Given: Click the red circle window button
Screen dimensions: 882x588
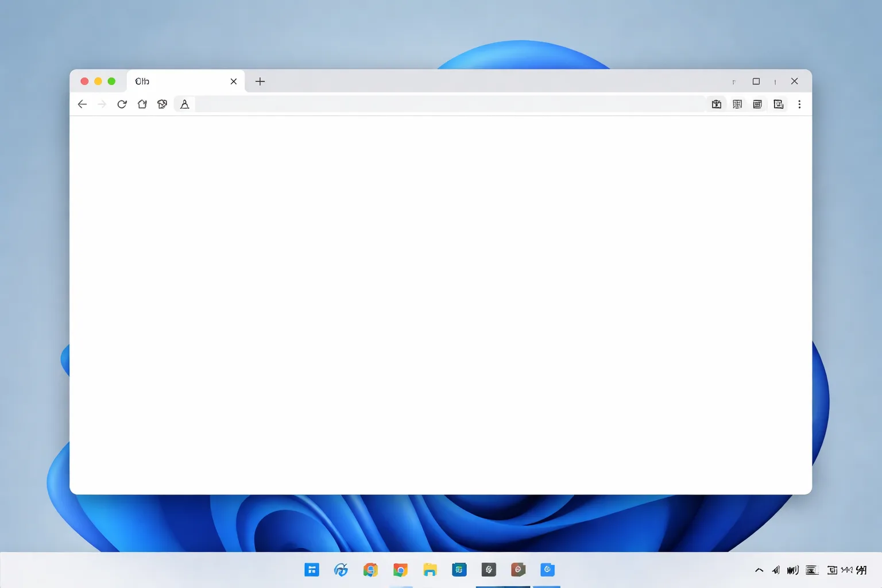Looking at the screenshot, I should pyautogui.click(x=84, y=81).
